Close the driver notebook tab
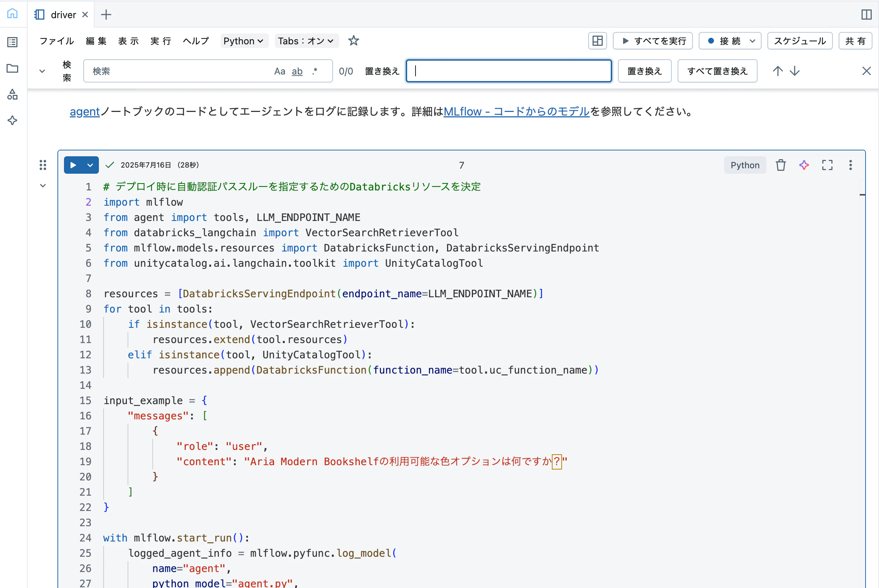This screenshot has height=588, width=879. (85, 15)
